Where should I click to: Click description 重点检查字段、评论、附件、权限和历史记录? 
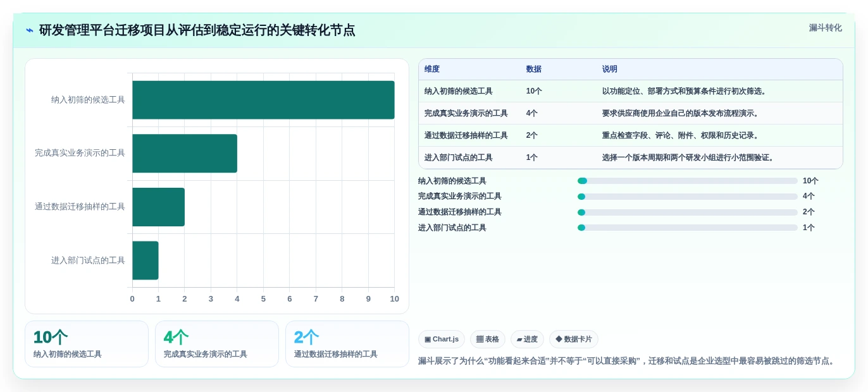[x=681, y=135]
